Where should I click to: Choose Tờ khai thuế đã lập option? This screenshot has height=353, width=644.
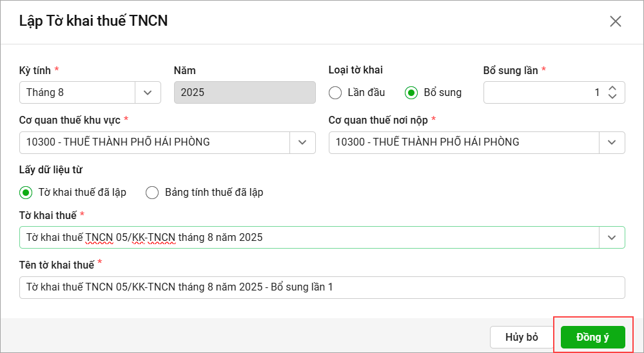tap(26, 192)
